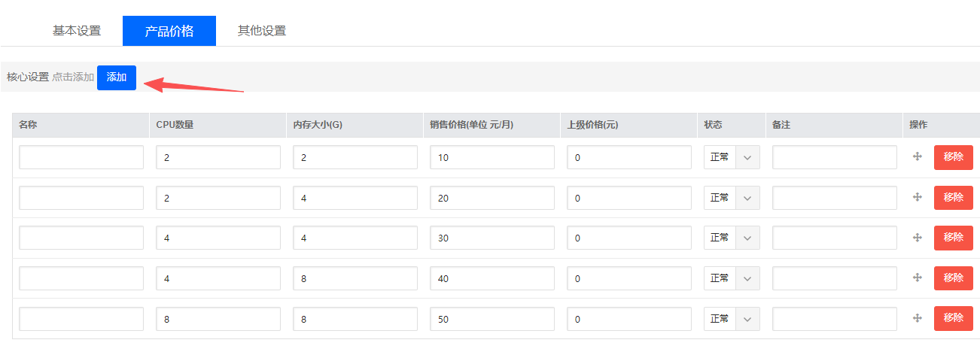
Task: Click drag-handle icon in the 2 CPU 2G row
Action: click(x=917, y=156)
